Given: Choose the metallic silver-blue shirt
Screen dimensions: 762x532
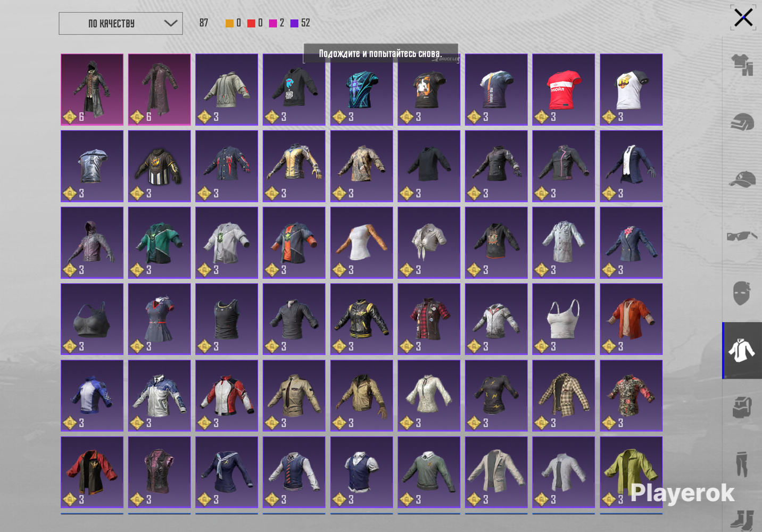Looking at the screenshot, I should coord(92,166).
